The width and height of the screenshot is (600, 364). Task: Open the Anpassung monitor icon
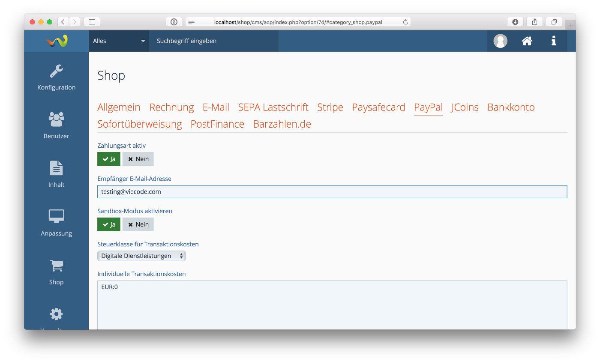[56, 217]
